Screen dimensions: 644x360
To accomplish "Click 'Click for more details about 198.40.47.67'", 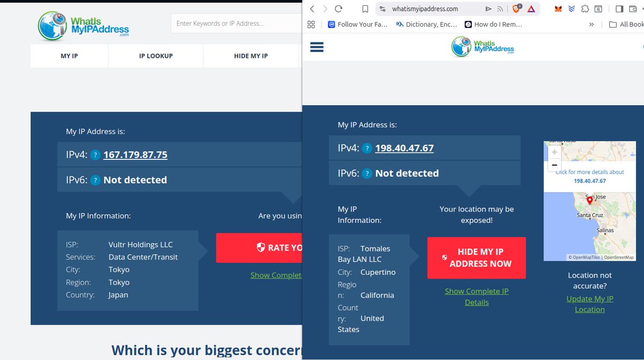I will point(590,177).
